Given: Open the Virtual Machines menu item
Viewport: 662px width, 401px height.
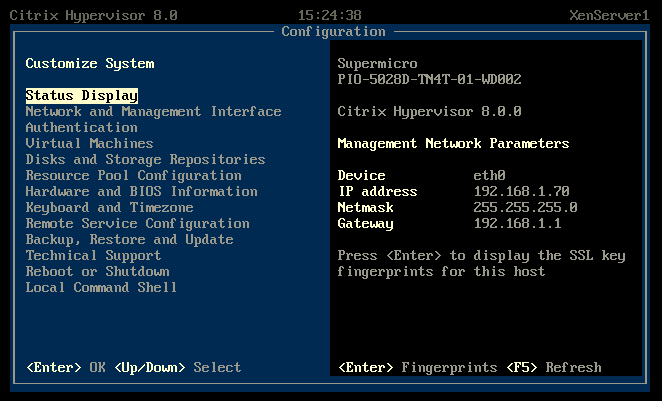Looking at the screenshot, I should pos(89,143).
